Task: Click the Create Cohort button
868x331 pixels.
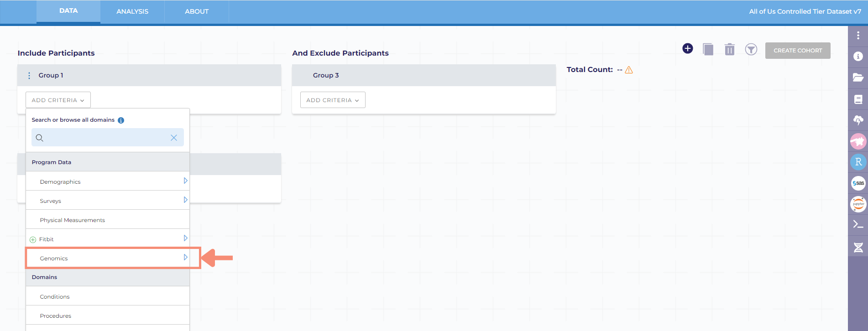Action: coord(798,51)
